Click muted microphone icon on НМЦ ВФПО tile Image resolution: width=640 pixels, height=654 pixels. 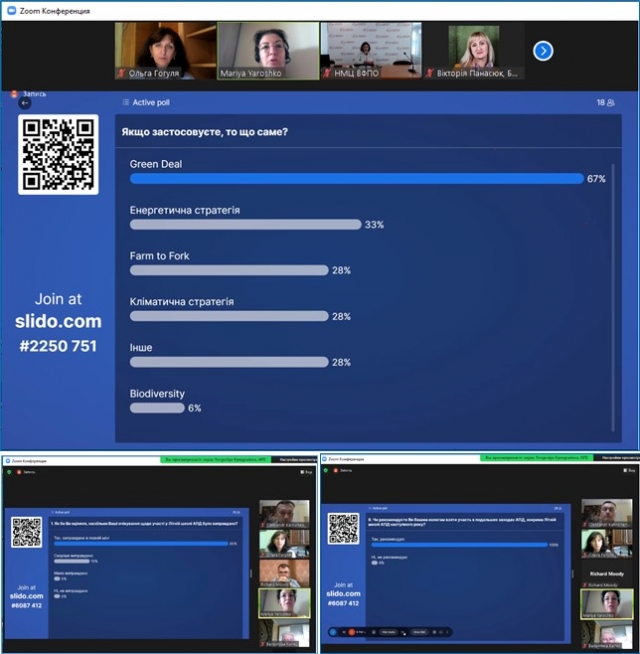pyautogui.click(x=327, y=73)
